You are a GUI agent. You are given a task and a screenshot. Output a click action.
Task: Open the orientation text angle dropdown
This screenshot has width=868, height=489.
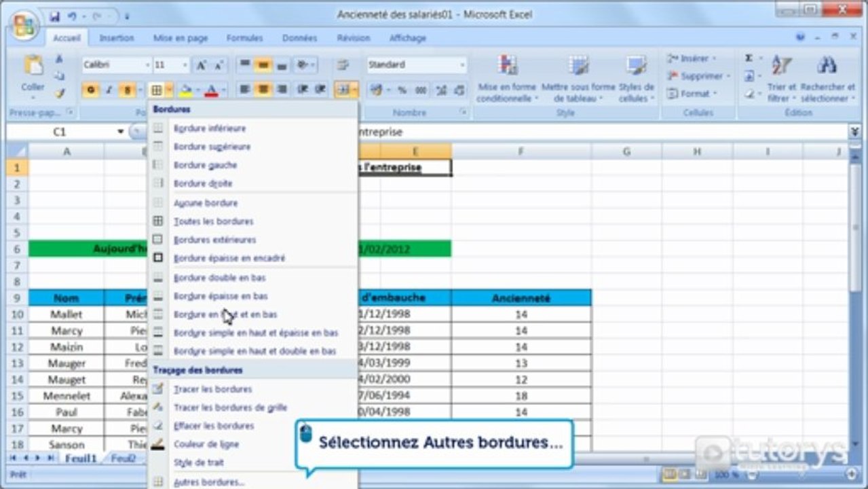305,65
